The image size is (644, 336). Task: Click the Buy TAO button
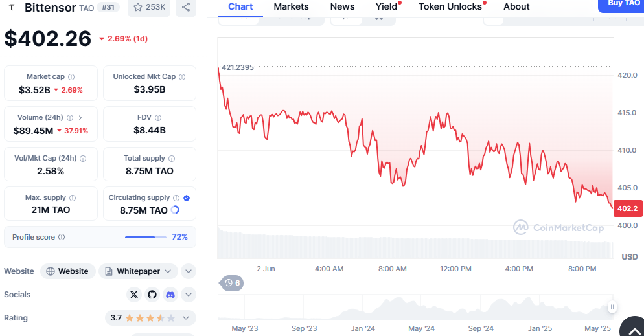coord(623,4)
